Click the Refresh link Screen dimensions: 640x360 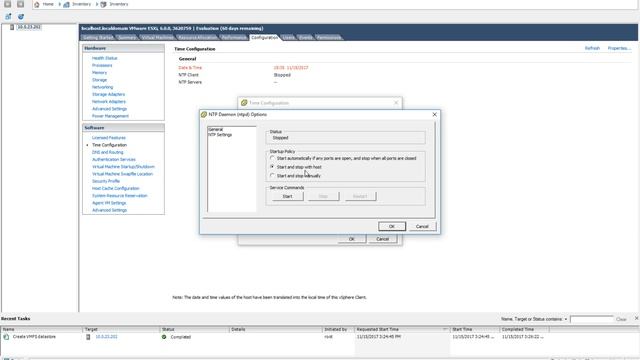[592, 48]
